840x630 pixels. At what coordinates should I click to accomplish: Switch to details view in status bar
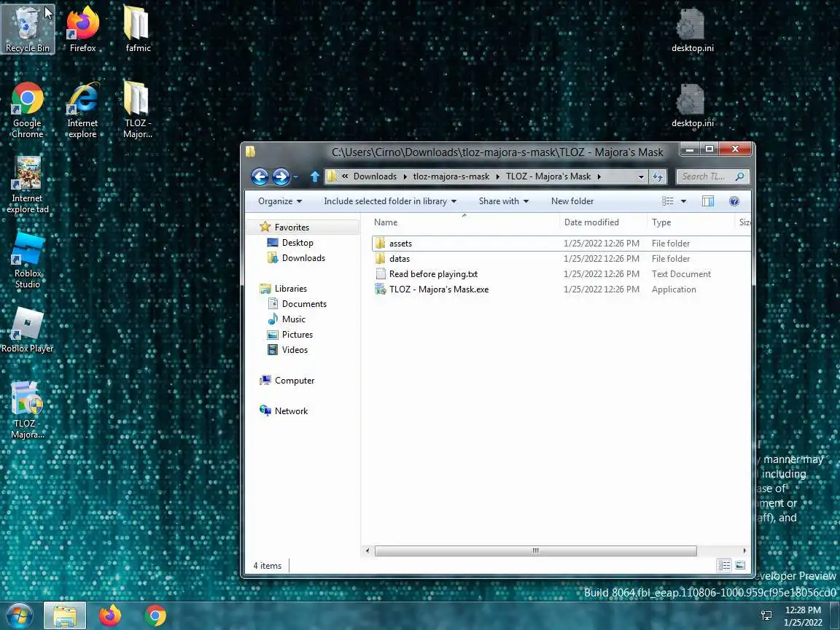click(x=724, y=565)
